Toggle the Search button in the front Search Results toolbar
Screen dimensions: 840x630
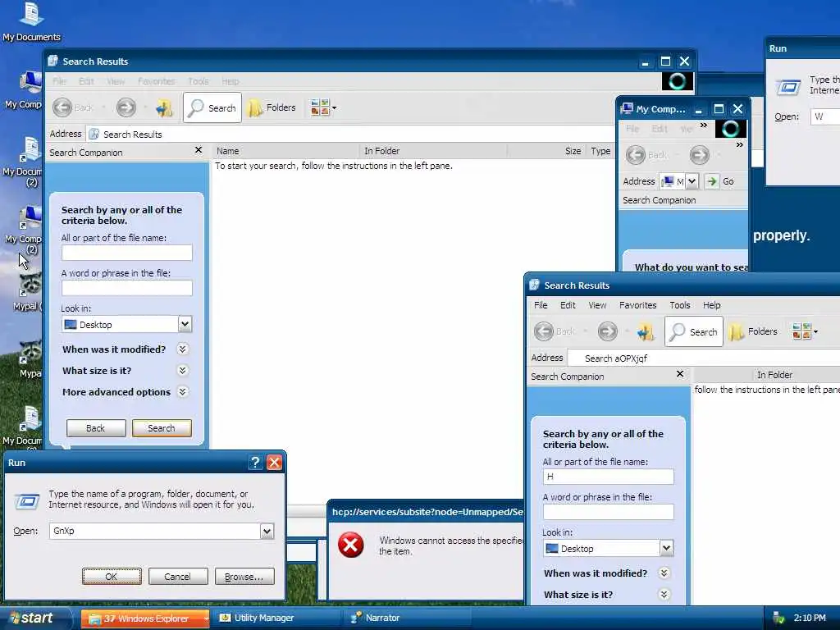point(694,331)
